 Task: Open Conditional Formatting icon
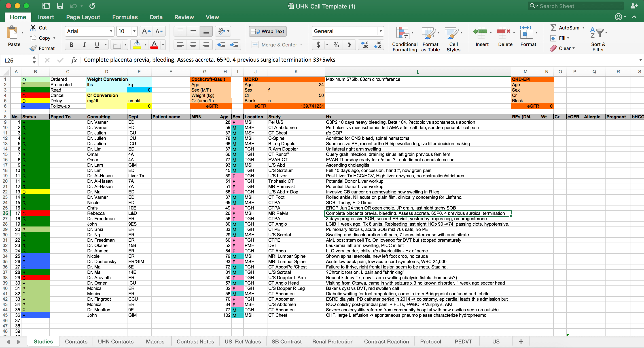click(x=402, y=33)
